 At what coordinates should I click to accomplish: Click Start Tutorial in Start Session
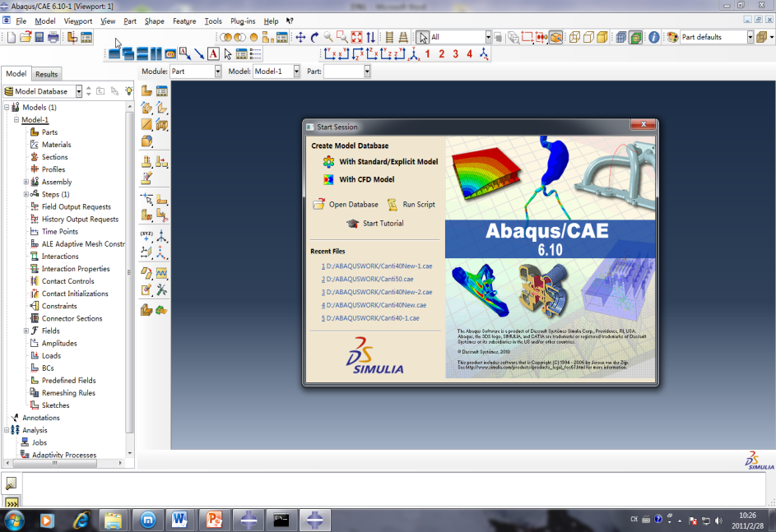(374, 224)
